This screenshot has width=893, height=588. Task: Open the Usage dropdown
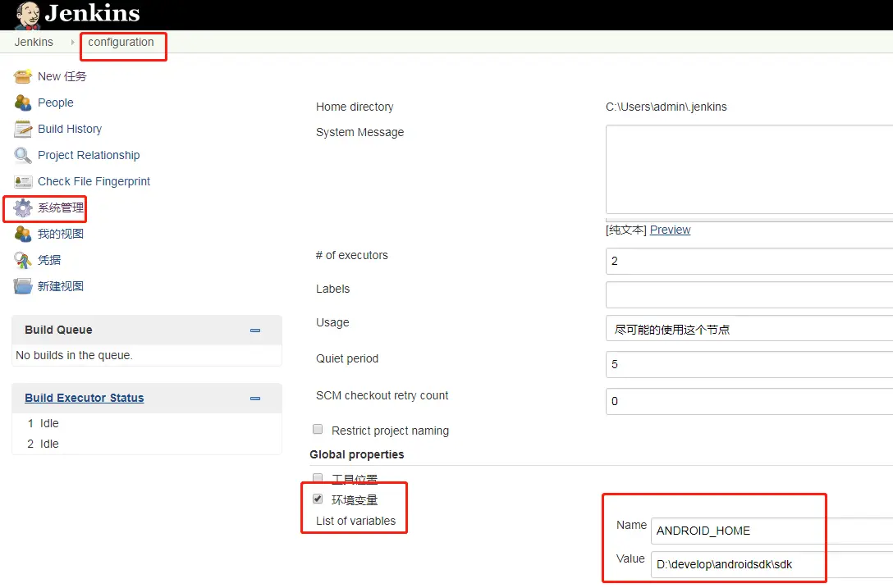click(x=749, y=329)
